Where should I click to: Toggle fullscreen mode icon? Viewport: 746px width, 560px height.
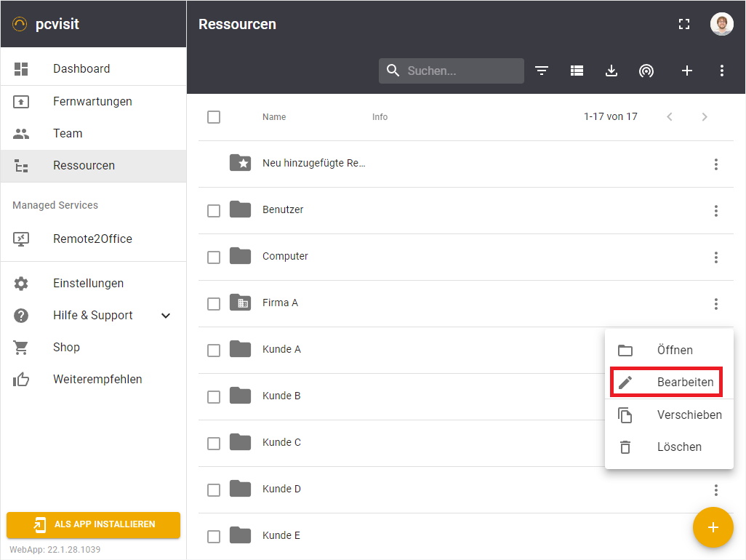684,24
